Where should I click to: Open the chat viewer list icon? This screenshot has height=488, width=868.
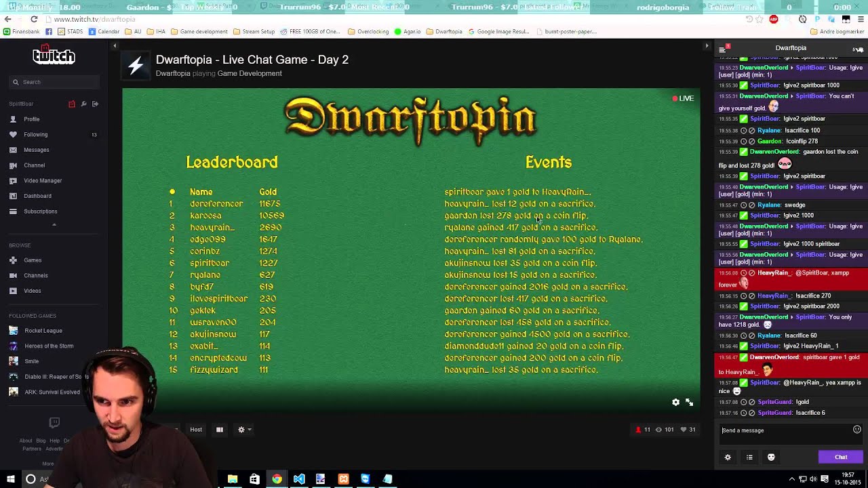pos(749,457)
